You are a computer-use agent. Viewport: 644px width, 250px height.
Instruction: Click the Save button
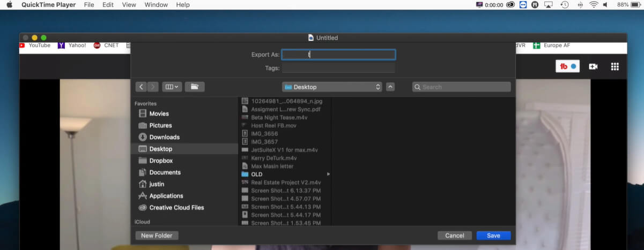click(493, 236)
